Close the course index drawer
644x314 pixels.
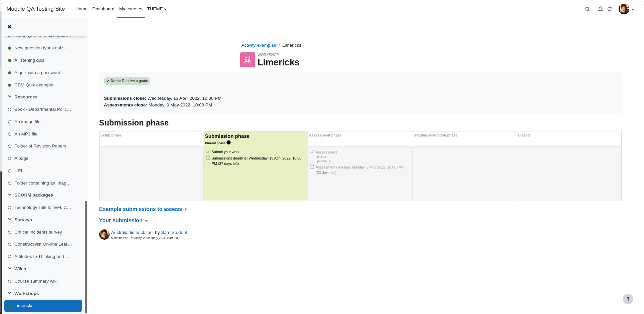(x=9, y=27)
